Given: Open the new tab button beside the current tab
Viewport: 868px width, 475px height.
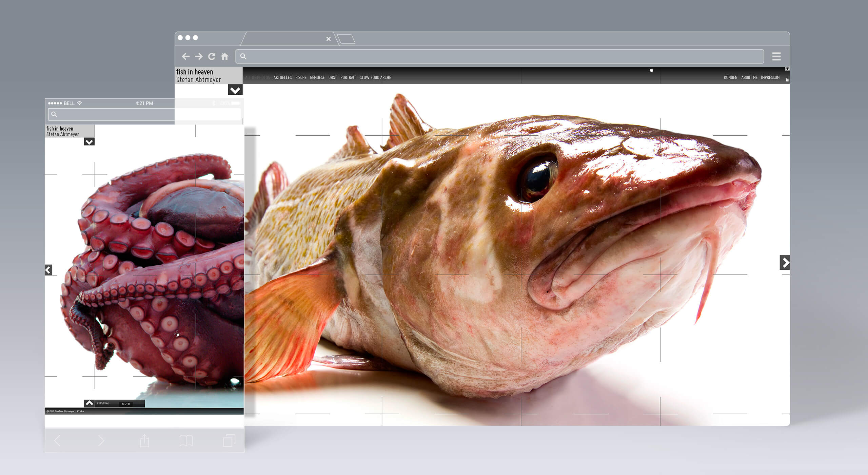Looking at the screenshot, I should (x=347, y=39).
